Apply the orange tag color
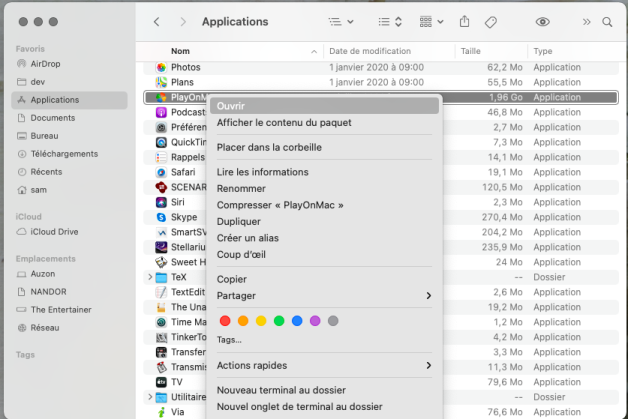Viewport: 628px width, 419px height. [x=243, y=321]
